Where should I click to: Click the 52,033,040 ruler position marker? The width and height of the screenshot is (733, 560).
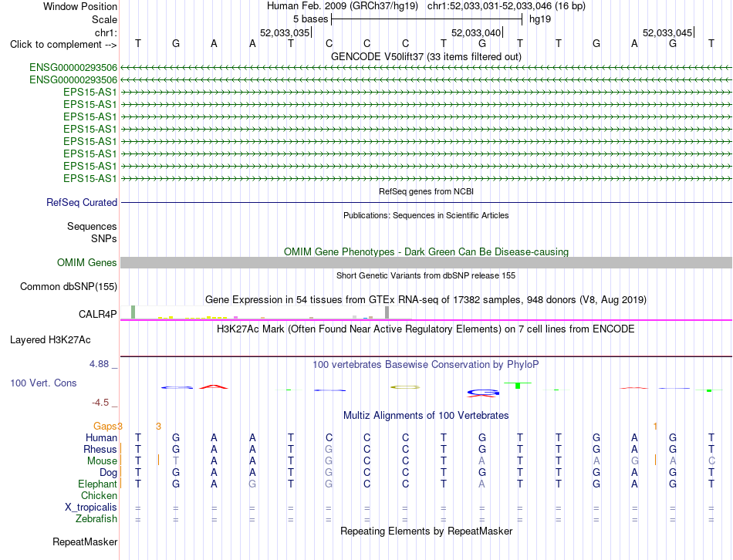477,32
